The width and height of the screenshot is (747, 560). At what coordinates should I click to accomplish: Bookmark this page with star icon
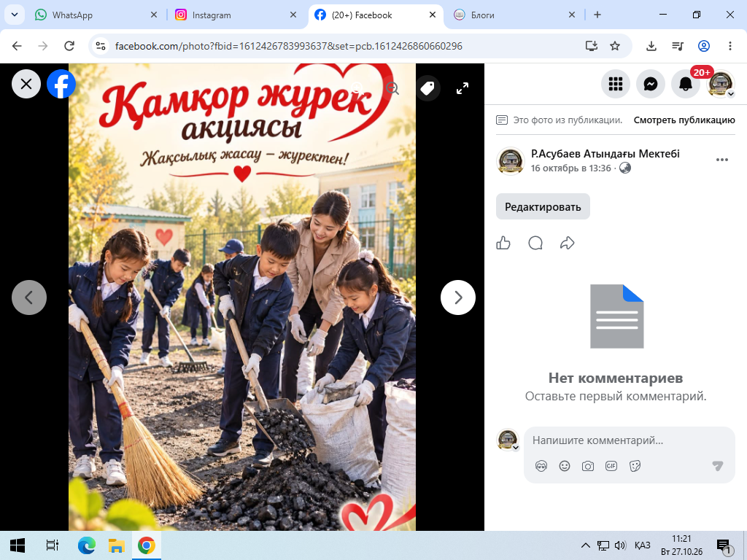[615, 46]
